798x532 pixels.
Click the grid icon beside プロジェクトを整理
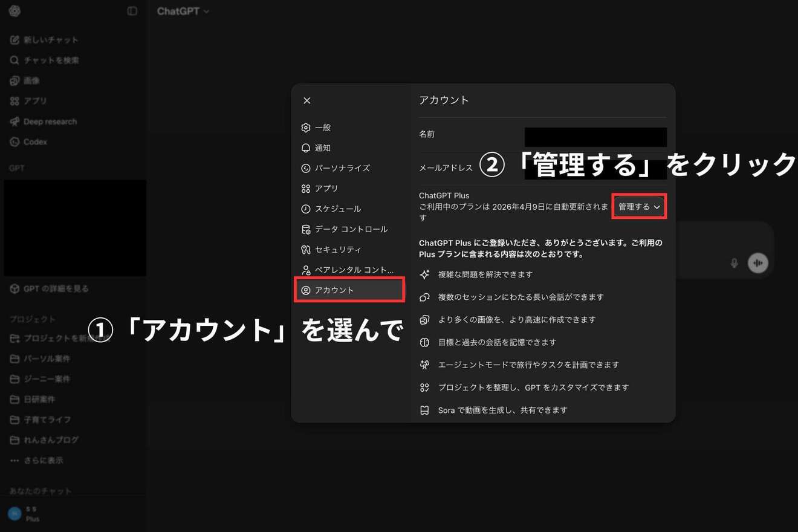point(425,388)
